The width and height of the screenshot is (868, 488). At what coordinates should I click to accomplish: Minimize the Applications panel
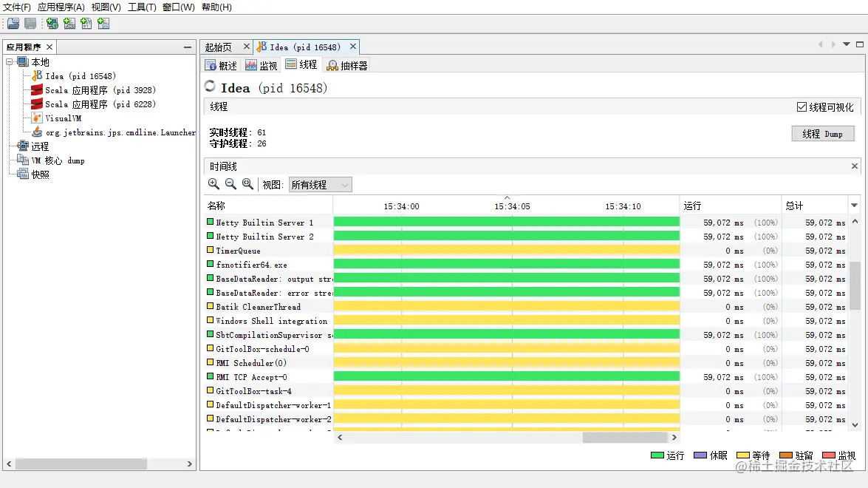click(188, 47)
